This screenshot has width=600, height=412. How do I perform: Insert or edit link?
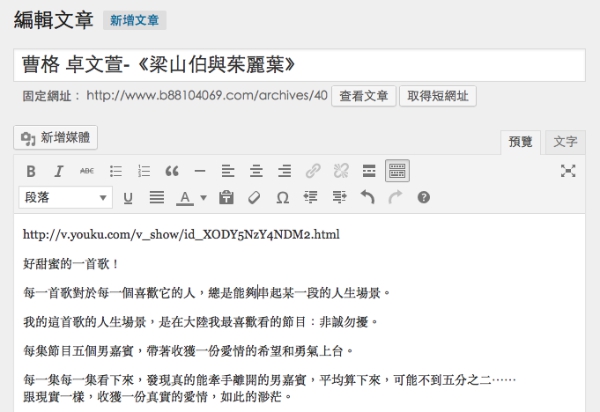point(313,171)
